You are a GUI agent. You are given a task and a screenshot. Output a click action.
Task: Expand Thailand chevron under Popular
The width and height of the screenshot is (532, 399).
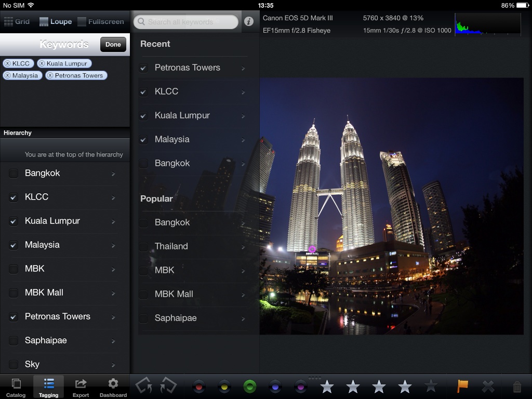pyautogui.click(x=243, y=247)
